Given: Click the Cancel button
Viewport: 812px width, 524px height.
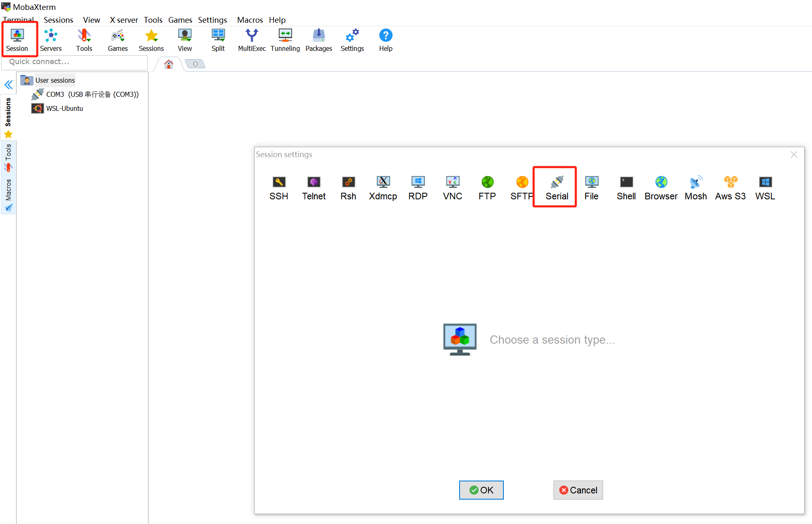Looking at the screenshot, I should [x=578, y=490].
